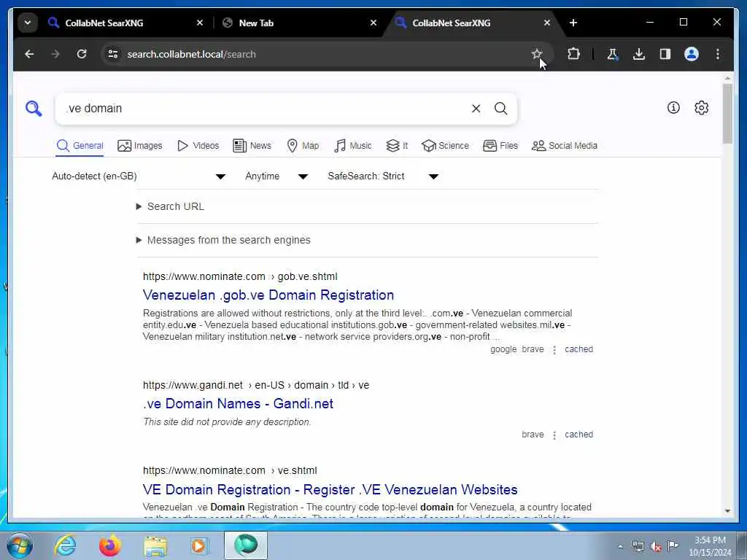Viewport: 747px width, 560px height.
Task: Open the Auto-detect (en-GB) language dropdown
Action: click(139, 176)
